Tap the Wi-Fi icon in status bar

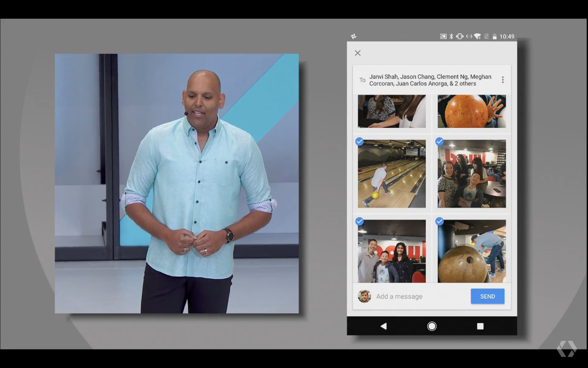[478, 37]
